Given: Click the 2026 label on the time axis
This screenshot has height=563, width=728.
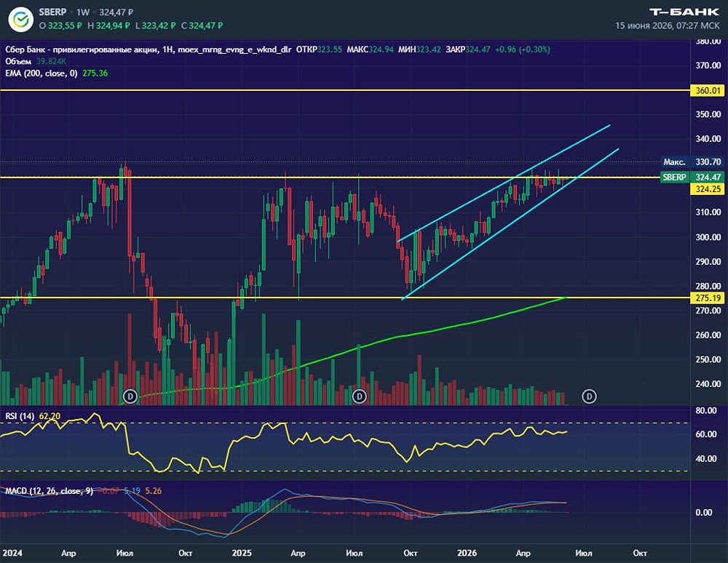Looking at the screenshot, I should (x=467, y=553).
